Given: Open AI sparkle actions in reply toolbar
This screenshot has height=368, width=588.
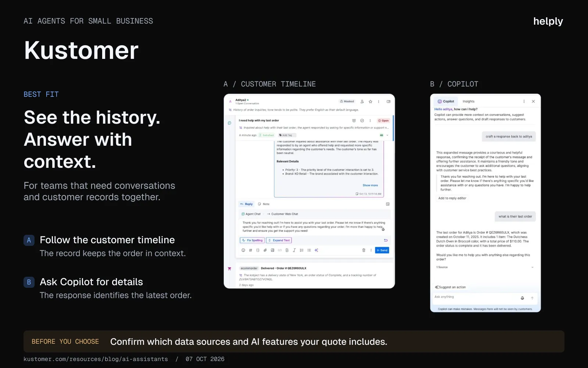Looking at the screenshot, I should [316, 250].
